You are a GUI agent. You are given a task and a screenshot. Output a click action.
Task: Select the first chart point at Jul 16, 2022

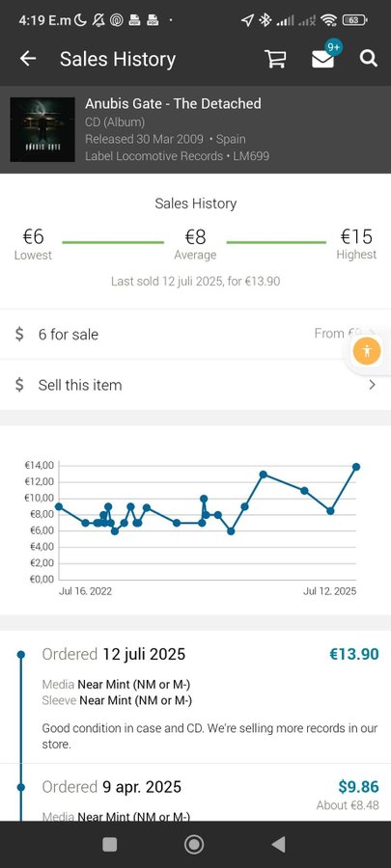coord(59,506)
